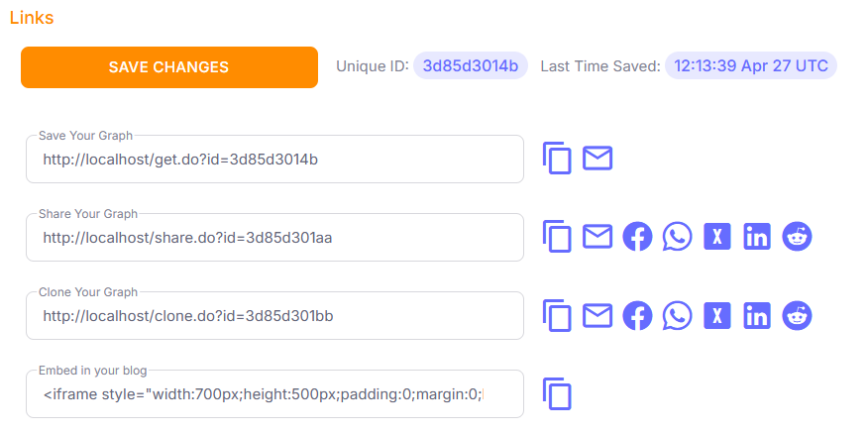Select the Embed in your blog field

[x=274, y=394]
